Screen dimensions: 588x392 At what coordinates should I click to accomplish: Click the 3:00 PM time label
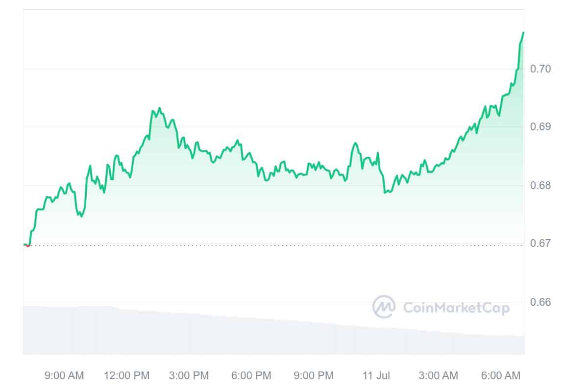[x=189, y=376]
